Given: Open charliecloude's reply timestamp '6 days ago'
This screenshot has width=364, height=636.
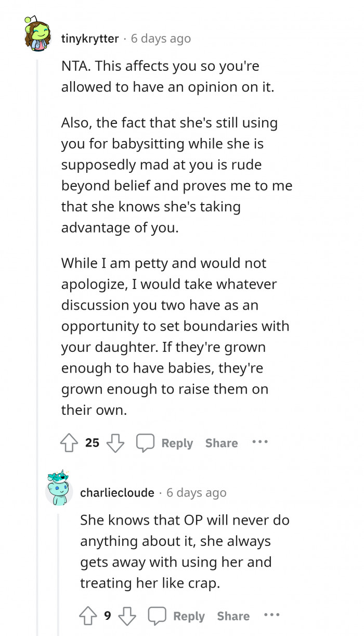Looking at the screenshot, I should click(x=197, y=492).
